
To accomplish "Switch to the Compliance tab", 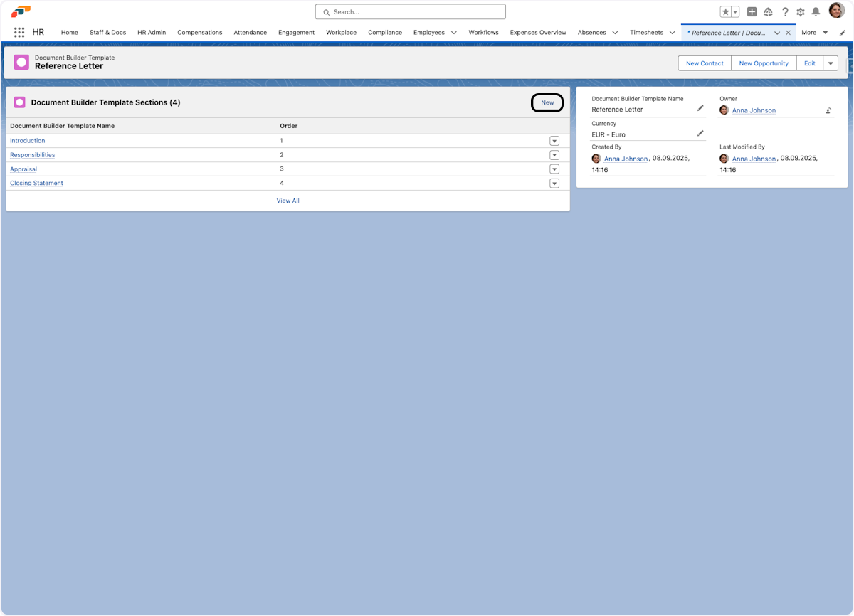I will 385,33.
